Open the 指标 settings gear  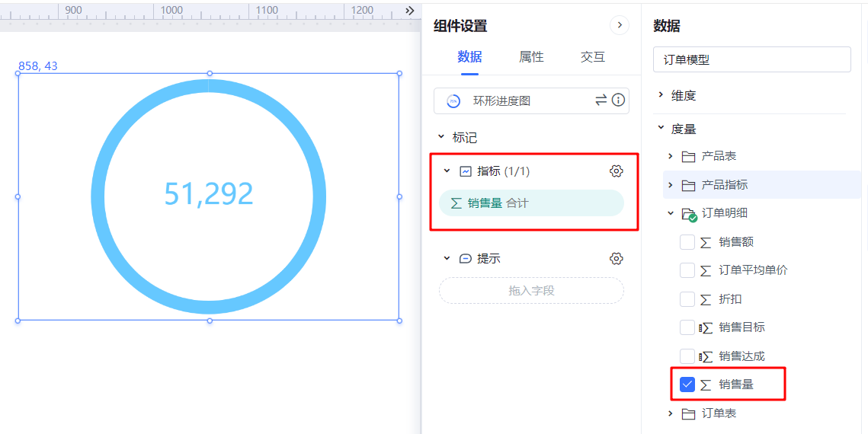pos(616,171)
